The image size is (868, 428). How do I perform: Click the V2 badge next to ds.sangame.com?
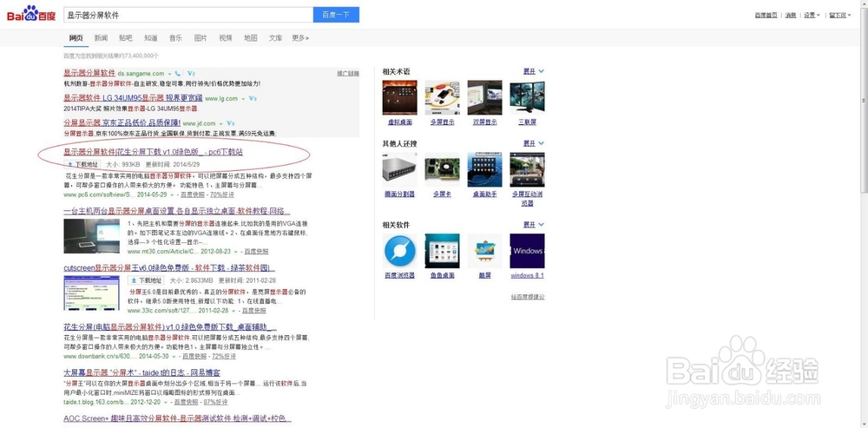[191, 73]
